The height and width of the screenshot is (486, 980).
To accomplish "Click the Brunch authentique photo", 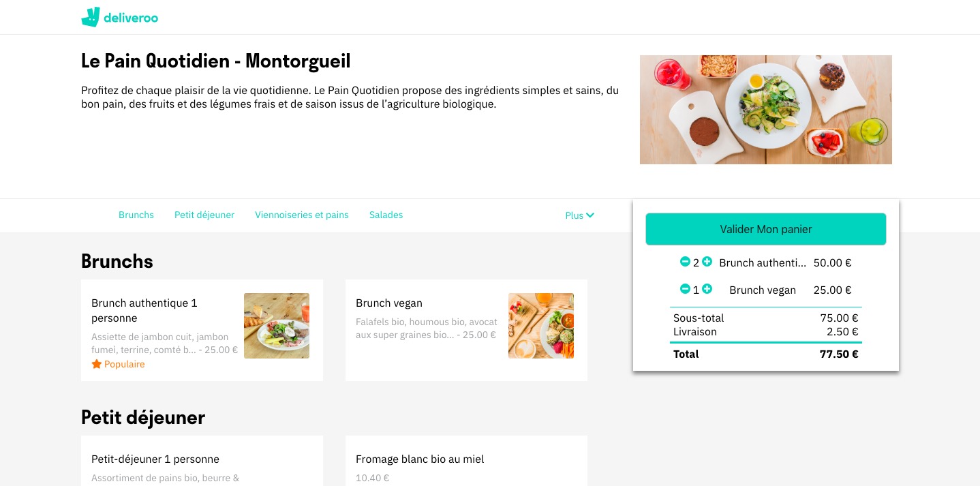I will click(x=277, y=326).
